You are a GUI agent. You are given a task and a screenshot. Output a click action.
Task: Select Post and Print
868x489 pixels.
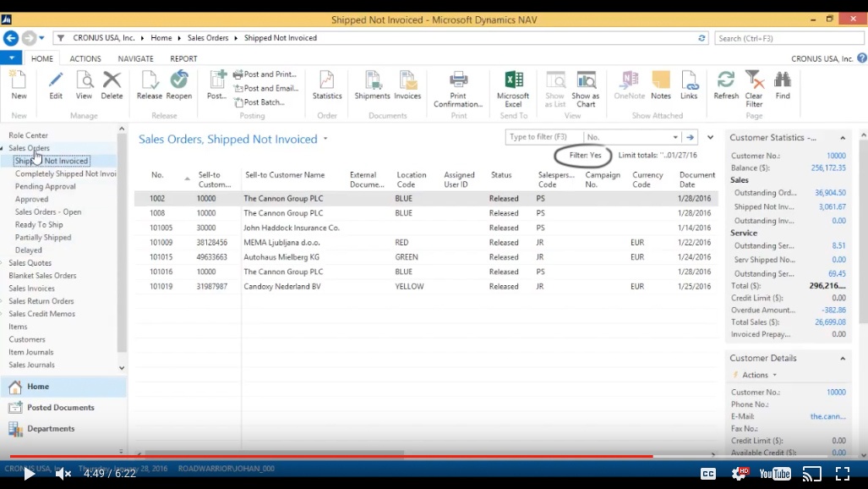(x=265, y=74)
